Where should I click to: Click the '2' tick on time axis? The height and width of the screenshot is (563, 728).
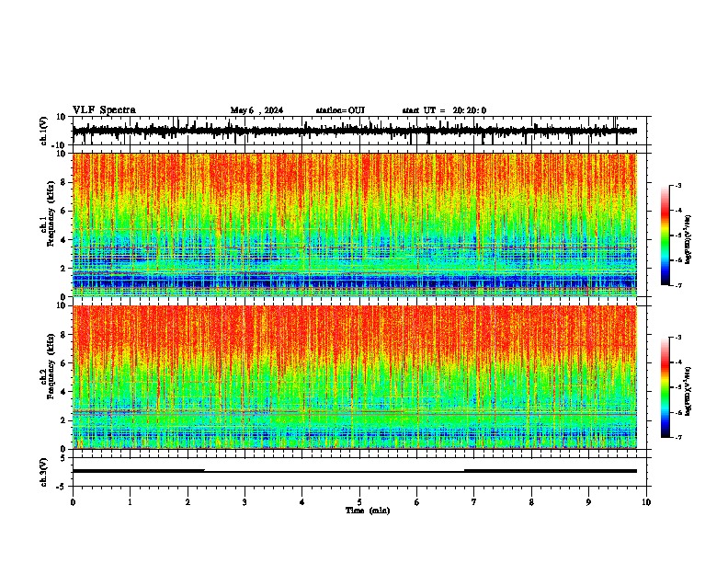point(188,502)
